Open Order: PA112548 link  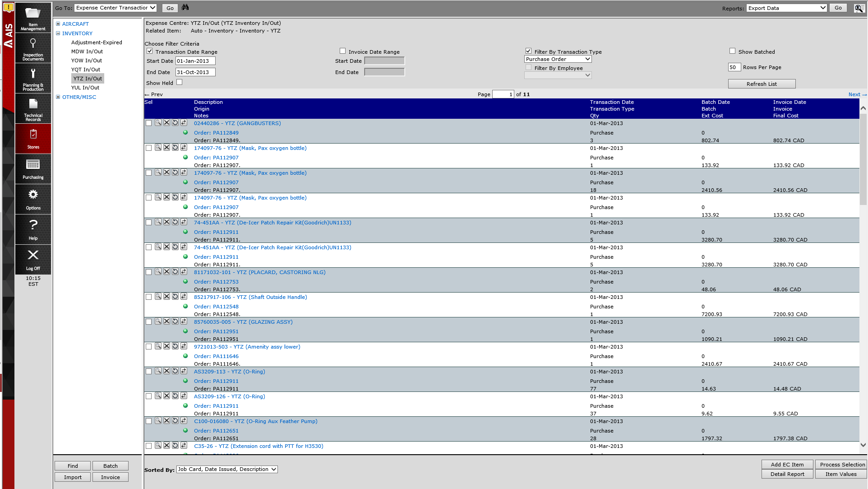point(216,307)
